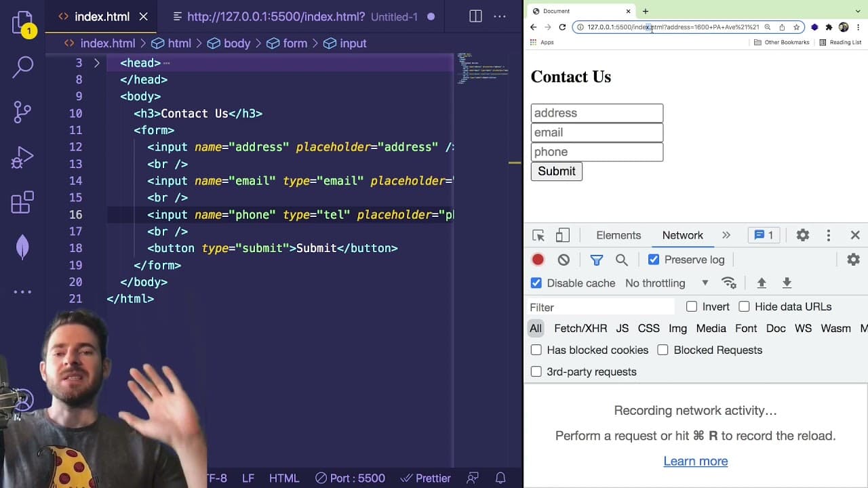Click the network Filter text field
868x488 pixels.
pyautogui.click(x=601, y=307)
